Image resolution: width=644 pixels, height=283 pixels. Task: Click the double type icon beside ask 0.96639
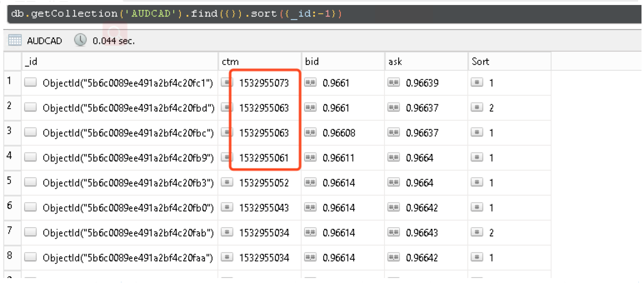[x=394, y=83]
